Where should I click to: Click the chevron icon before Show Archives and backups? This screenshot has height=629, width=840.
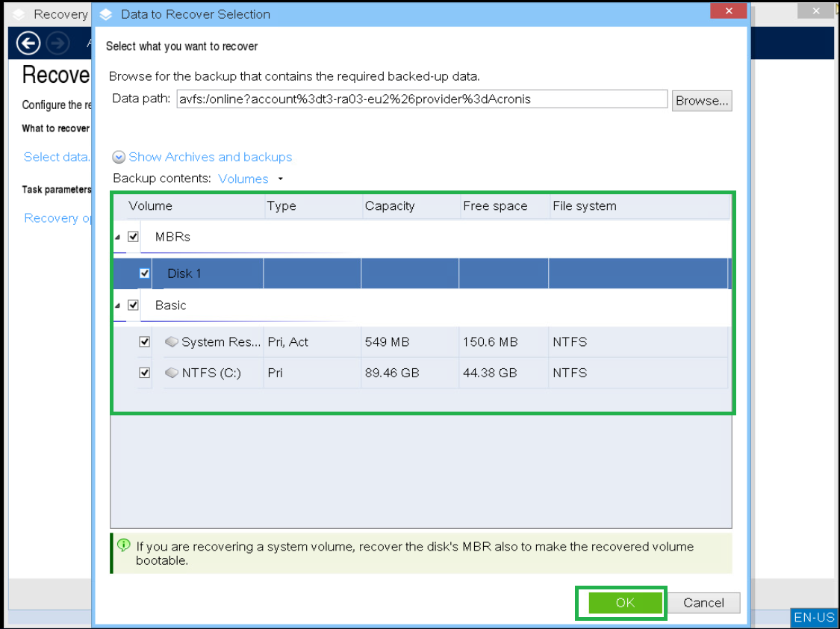click(x=119, y=157)
